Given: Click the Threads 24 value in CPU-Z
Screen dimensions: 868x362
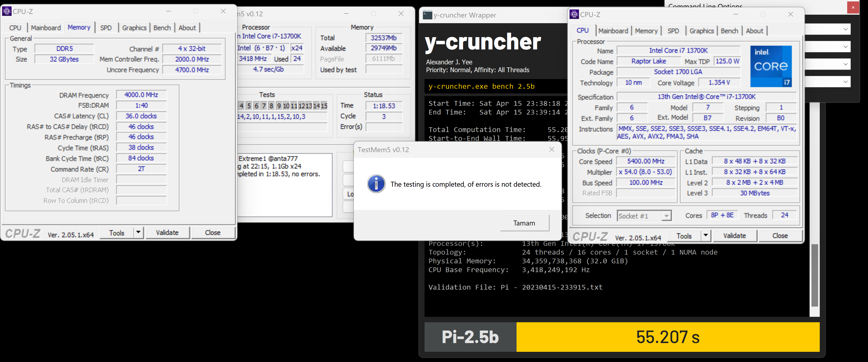Looking at the screenshot, I should point(785,215).
